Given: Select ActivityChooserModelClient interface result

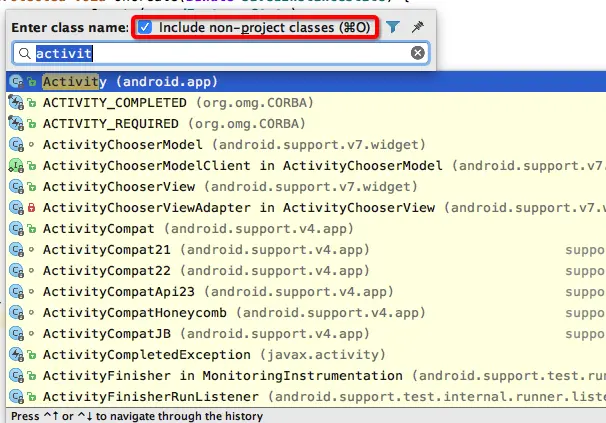Looking at the screenshot, I should tap(306, 165).
